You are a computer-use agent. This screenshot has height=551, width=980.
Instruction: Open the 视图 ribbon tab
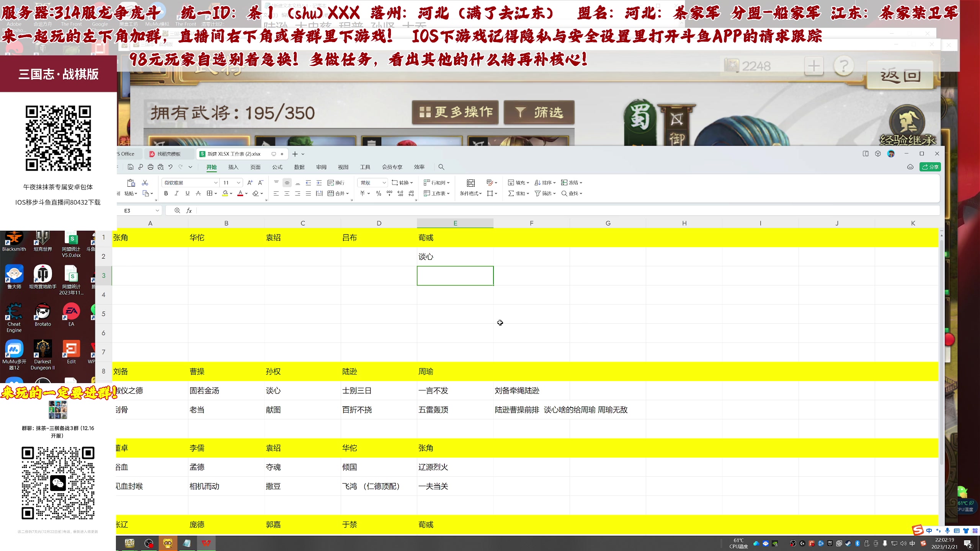pyautogui.click(x=343, y=167)
